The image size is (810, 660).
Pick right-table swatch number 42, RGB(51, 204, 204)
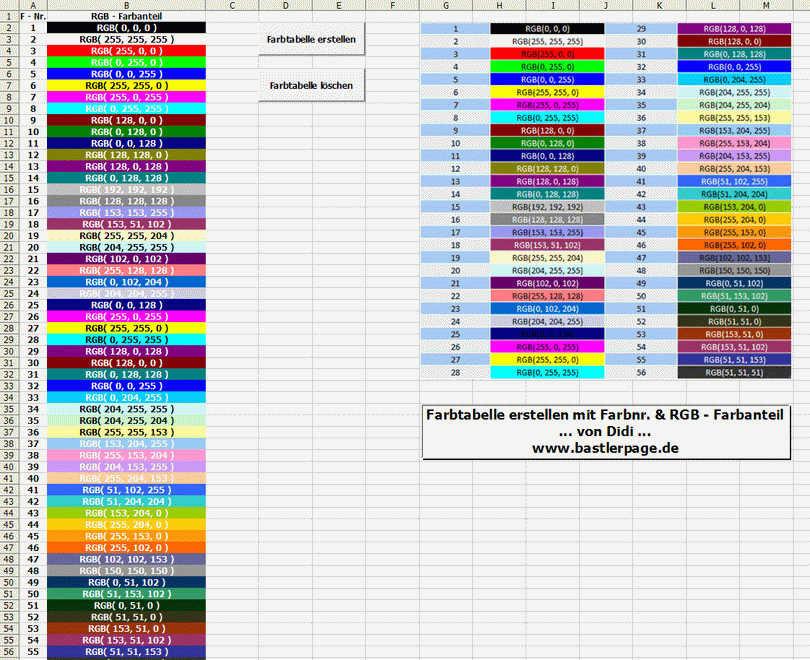734,194
